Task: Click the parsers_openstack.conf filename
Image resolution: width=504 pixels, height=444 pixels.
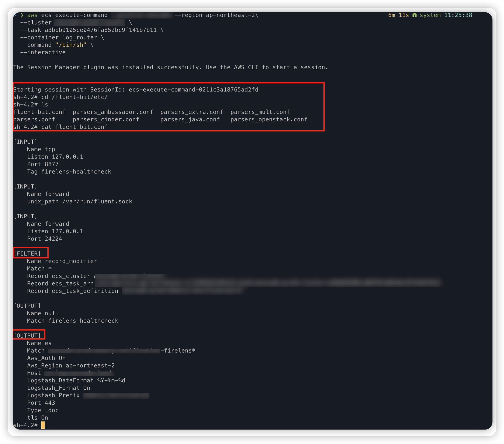Action: [x=269, y=119]
